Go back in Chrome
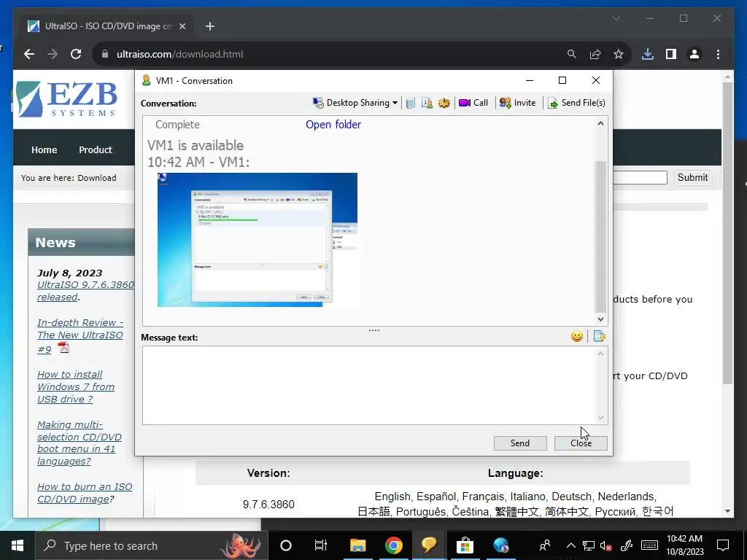Screen dimensions: 747x560 click(x=29, y=54)
